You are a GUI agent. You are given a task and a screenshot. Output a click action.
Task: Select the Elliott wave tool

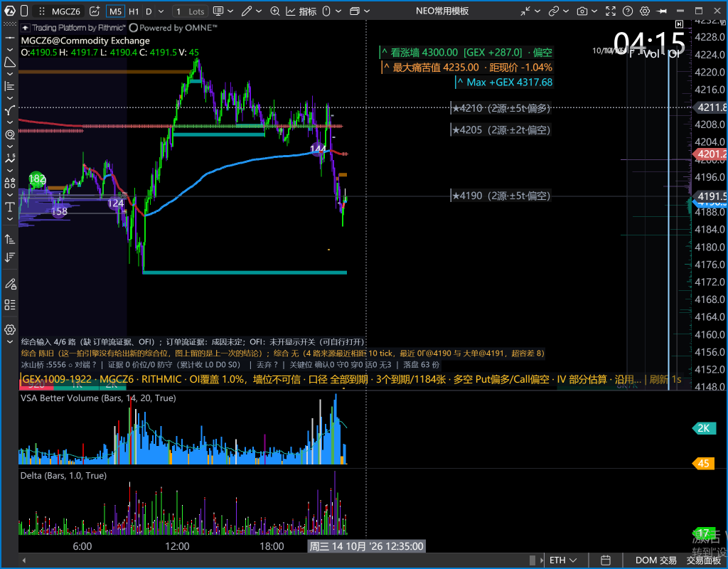click(x=10, y=159)
